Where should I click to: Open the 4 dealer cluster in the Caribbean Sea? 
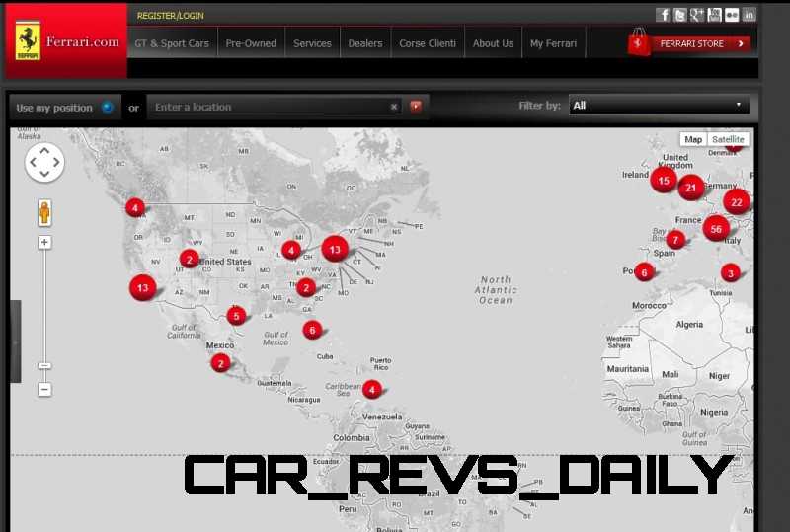pos(372,390)
